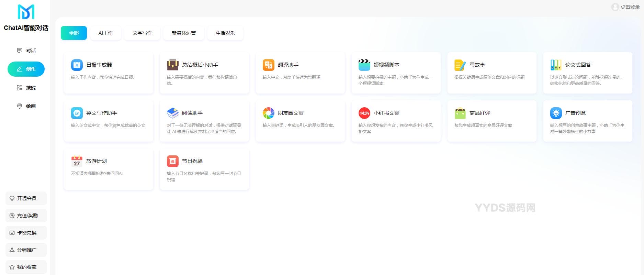Screen dimensions: 644x275
Task: Switch to the AI工作 category tab
Action: (105, 33)
